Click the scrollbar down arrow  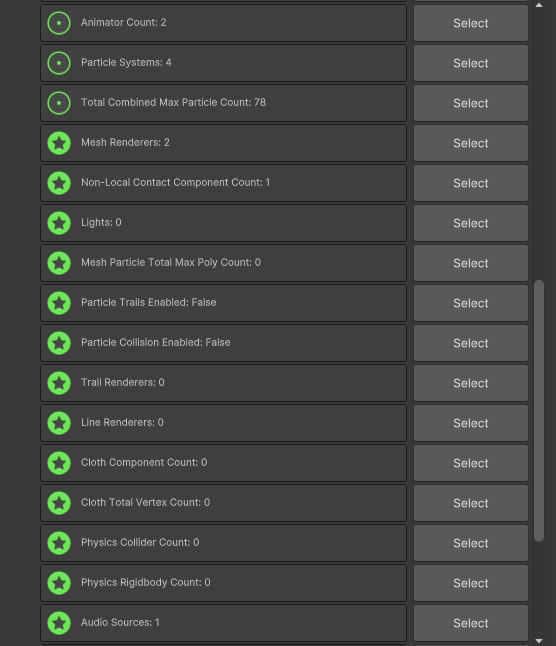click(x=539, y=641)
